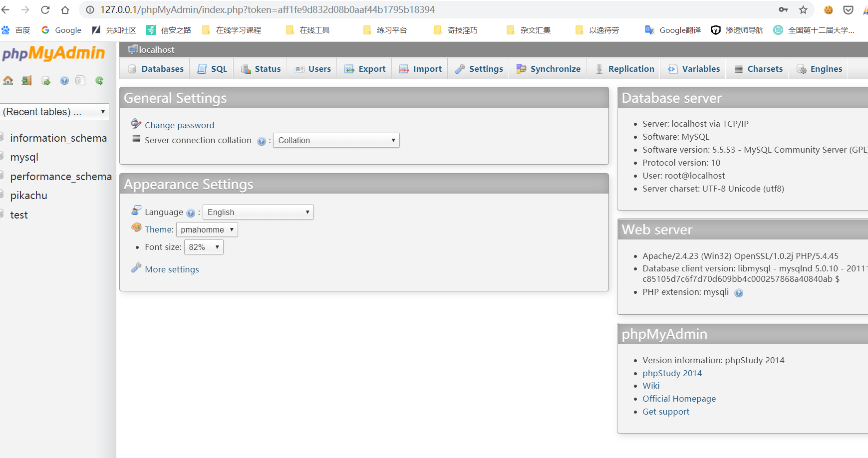Click the MySQL documentation pages icon
The width and height of the screenshot is (868, 458).
(80, 80)
